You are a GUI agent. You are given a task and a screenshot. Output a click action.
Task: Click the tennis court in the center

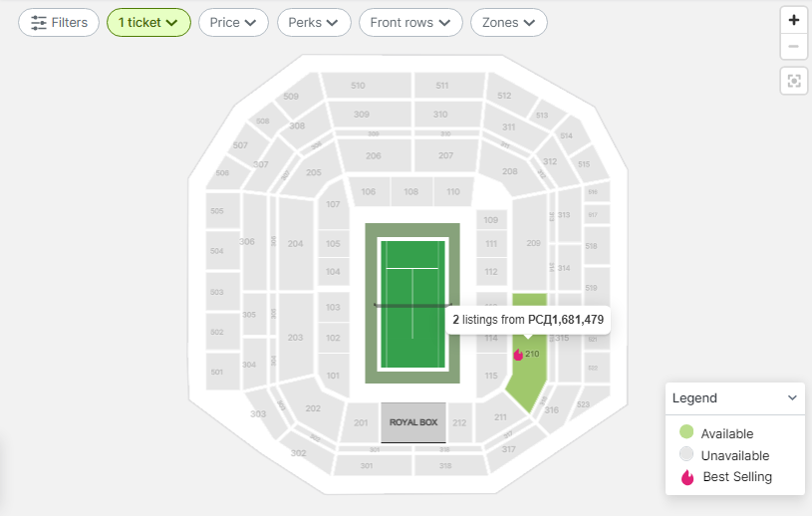pyautogui.click(x=412, y=303)
